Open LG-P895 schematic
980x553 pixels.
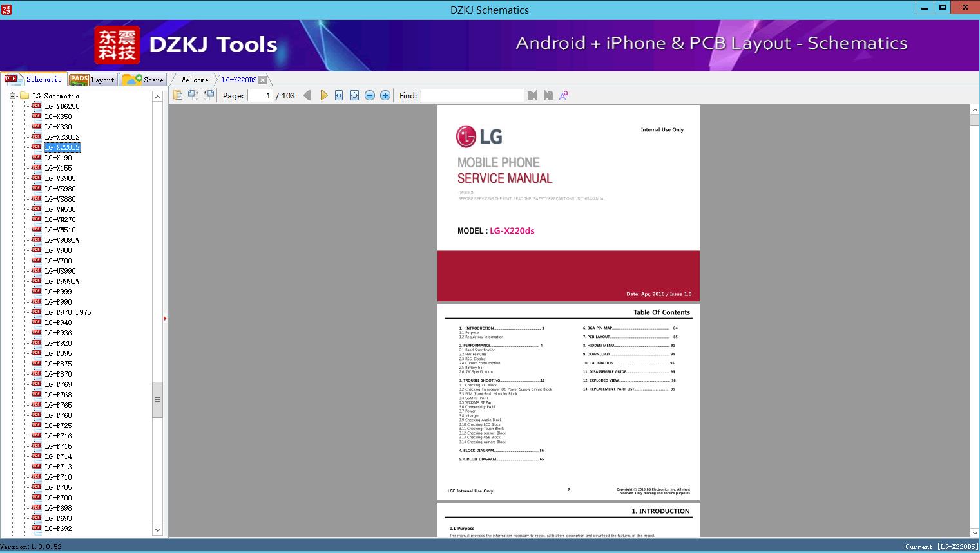(x=58, y=353)
